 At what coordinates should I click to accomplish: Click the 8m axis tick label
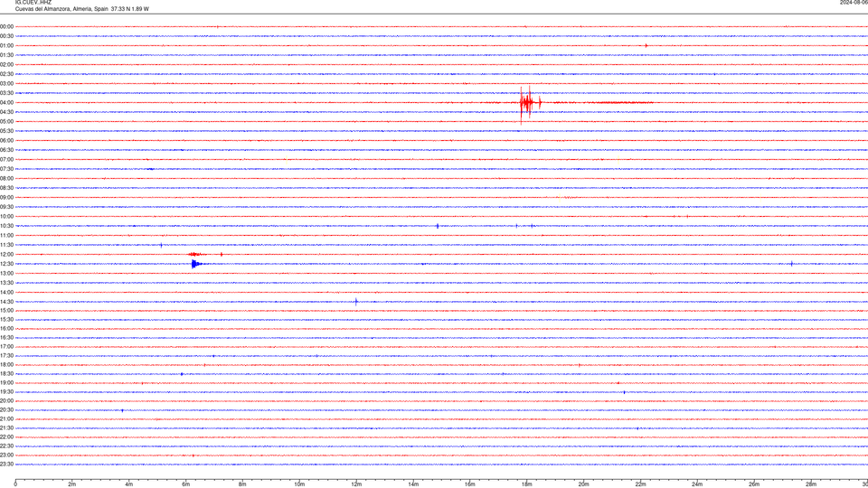coord(242,484)
